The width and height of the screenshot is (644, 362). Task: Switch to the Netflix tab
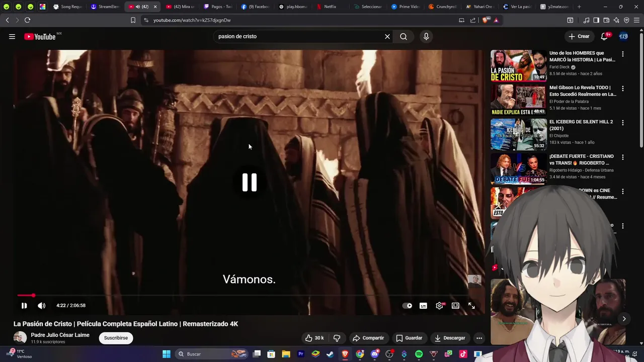[330, 7]
